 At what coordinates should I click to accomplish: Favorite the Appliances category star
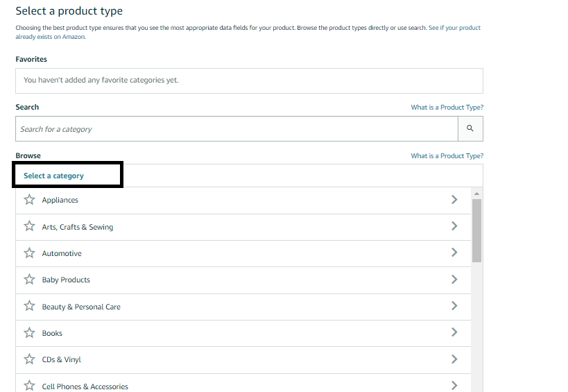coord(29,200)
